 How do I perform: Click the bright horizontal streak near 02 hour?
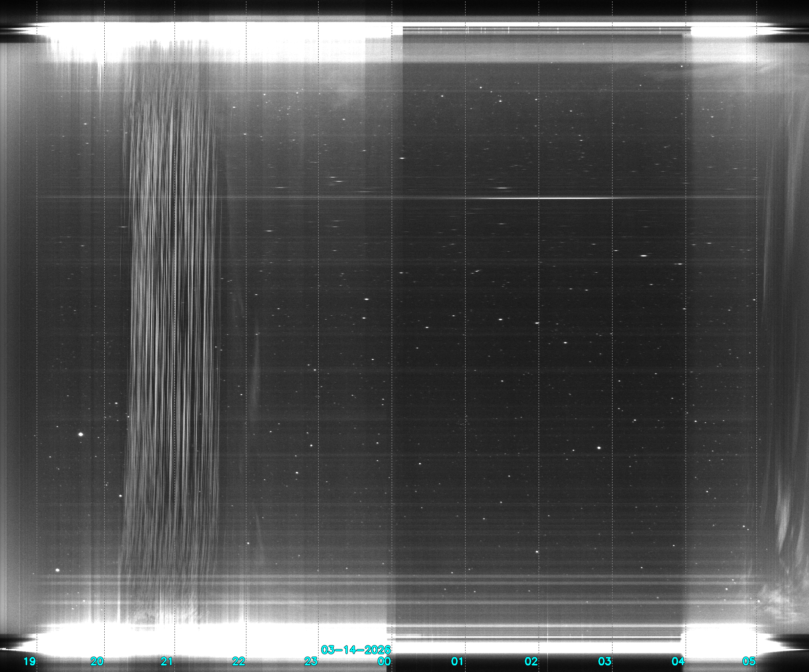pos(539,199)
